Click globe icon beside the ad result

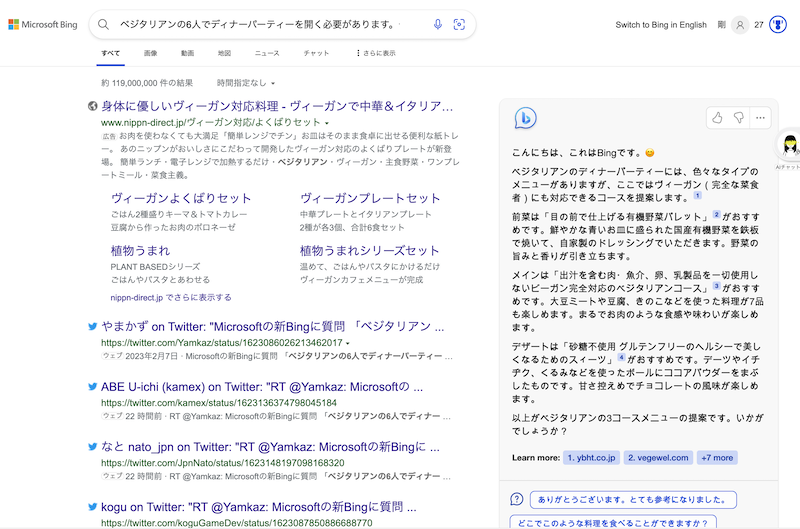coord(92,106)
